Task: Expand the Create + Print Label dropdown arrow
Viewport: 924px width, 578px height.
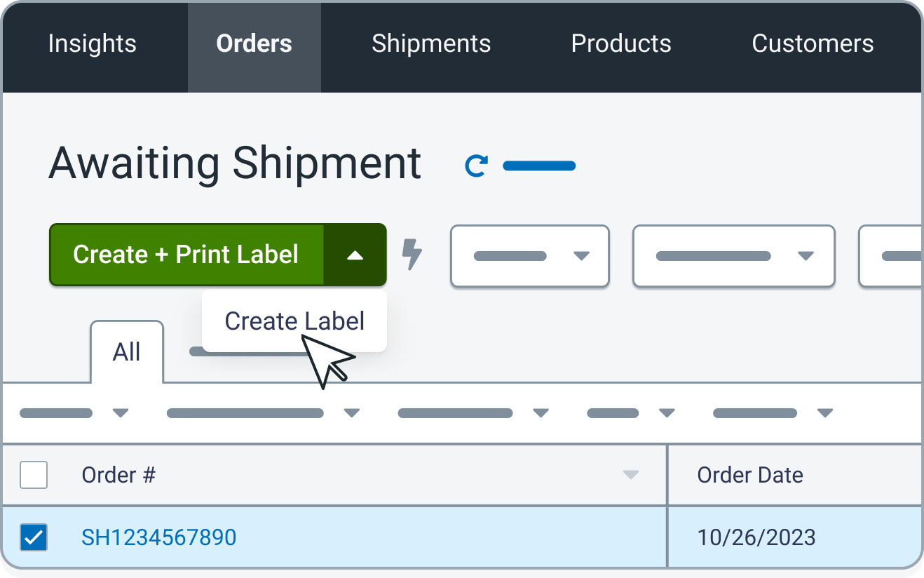Action: [x=355, y=255]
